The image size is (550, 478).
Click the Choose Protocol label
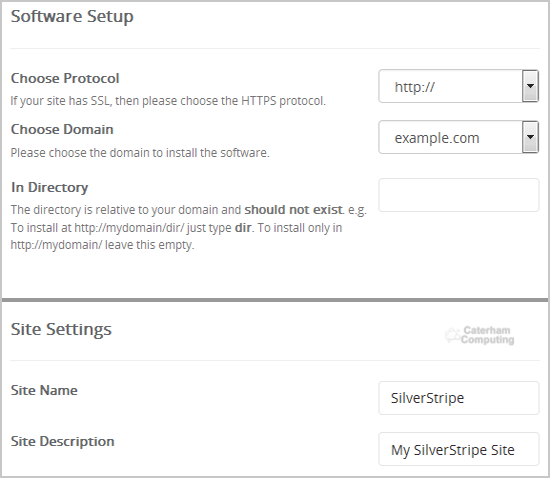point(65,78)
